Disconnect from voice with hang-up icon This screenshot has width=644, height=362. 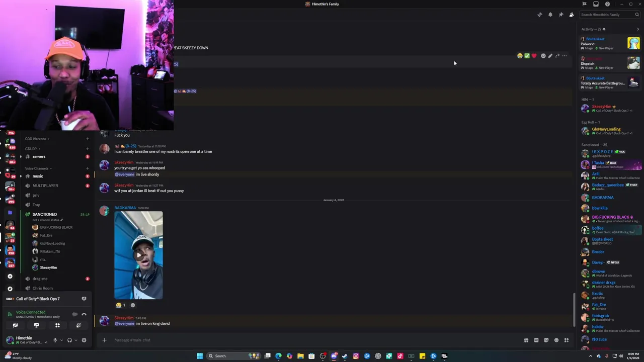tap(84, 314)
